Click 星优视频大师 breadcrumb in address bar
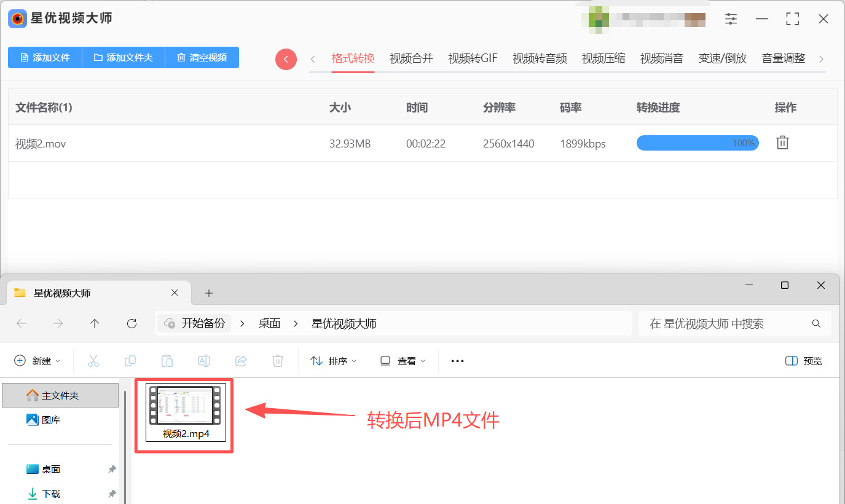 point(344,323)
